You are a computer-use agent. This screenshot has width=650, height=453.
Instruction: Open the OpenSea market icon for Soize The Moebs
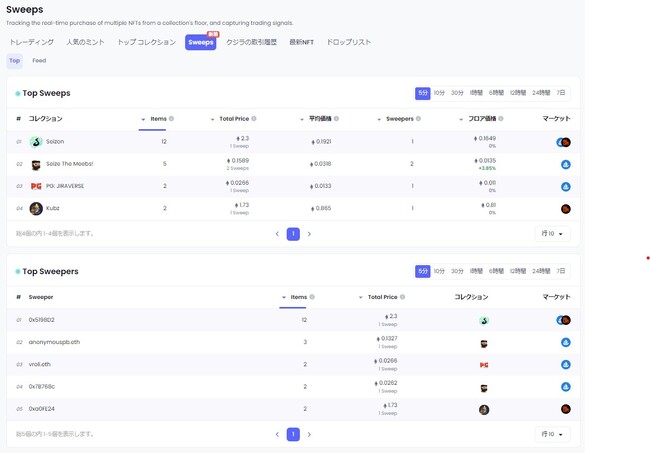(x=565, y=164)
